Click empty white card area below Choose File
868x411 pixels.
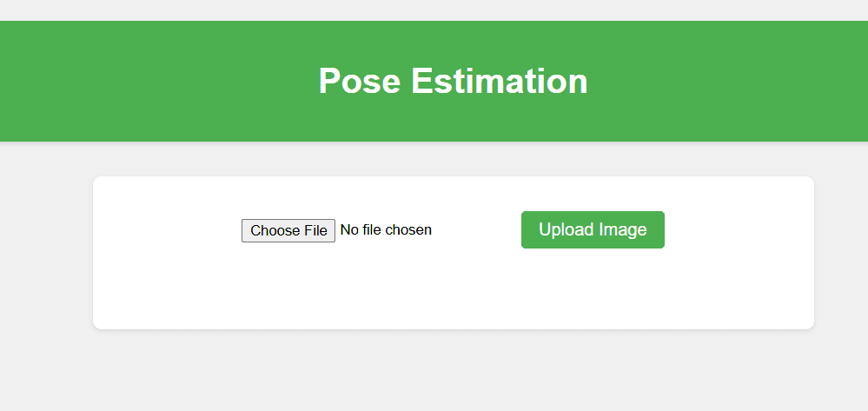[288, 291]
